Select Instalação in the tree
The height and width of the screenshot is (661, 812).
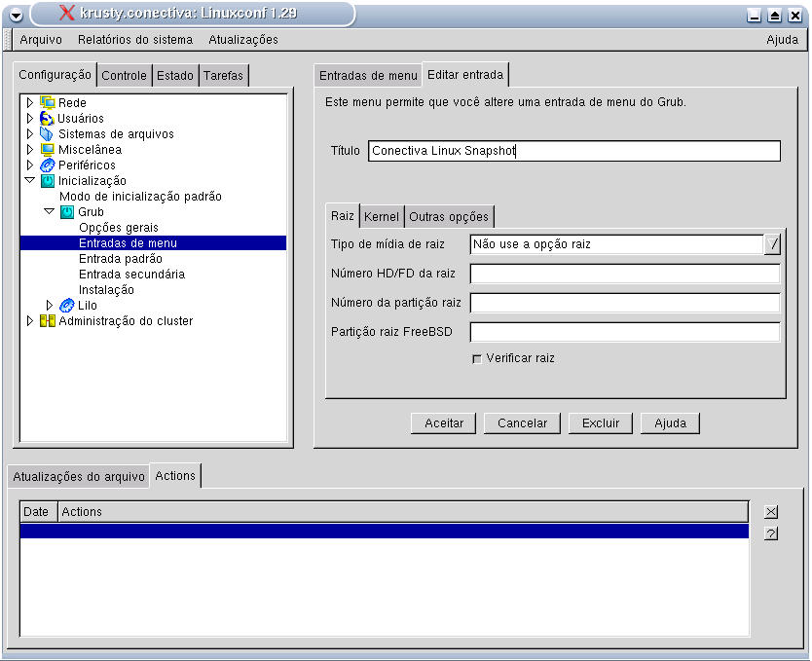(x=106, y=290)
